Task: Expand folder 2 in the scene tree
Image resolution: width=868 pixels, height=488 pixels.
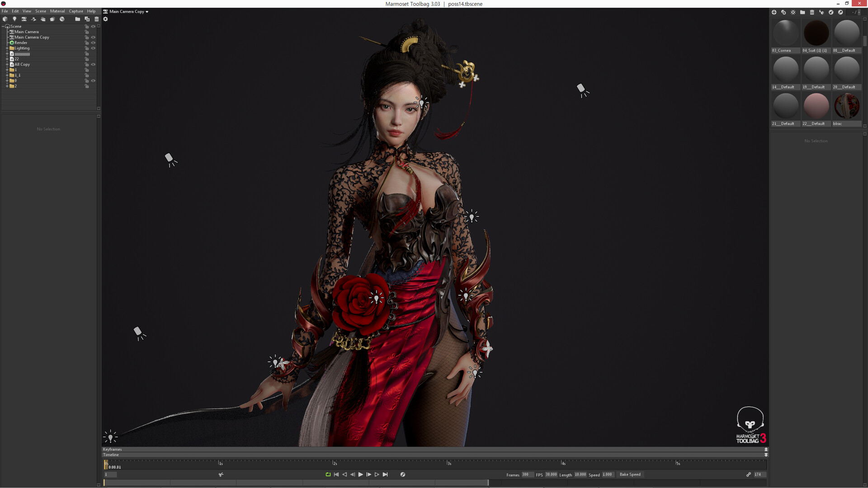Action: pyautogui.click(x=7, y=86)
